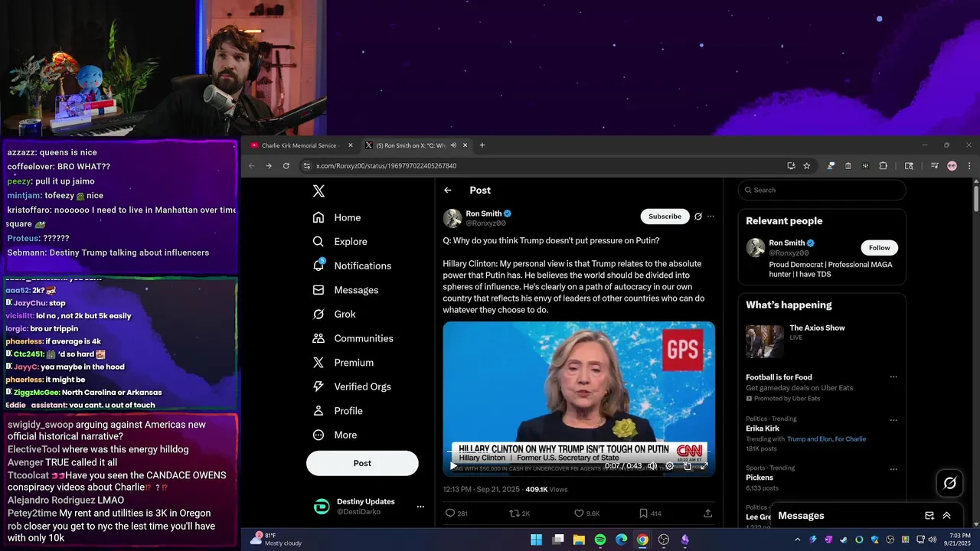Follow Ron Smith in Relevant people
Screen dimensions: 980x551
[x=879, y=248]
